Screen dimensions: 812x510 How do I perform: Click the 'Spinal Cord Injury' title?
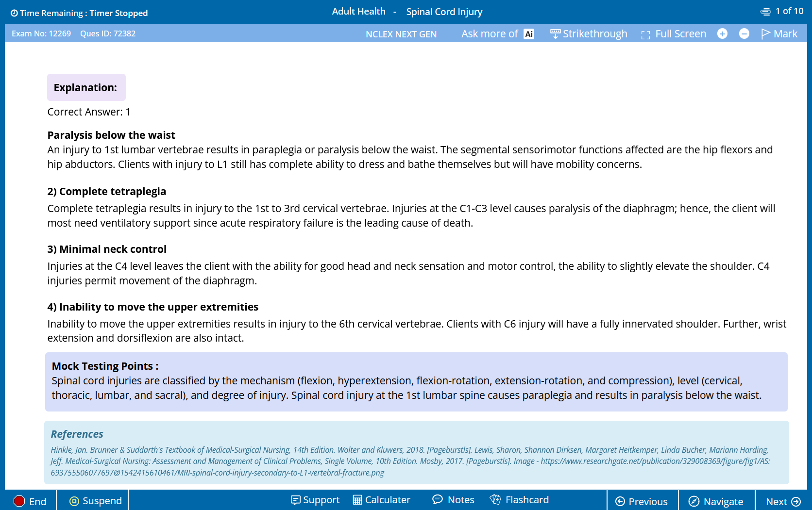(444, 12)
